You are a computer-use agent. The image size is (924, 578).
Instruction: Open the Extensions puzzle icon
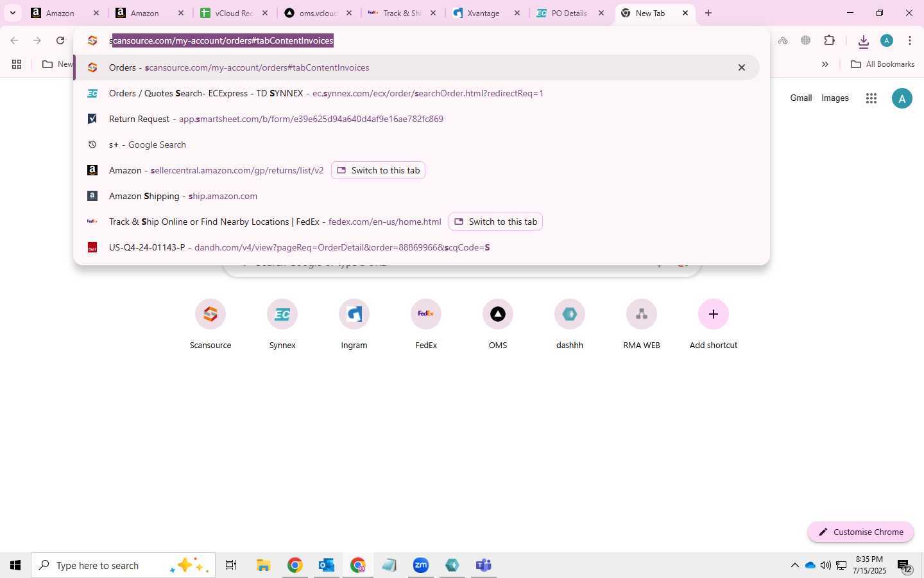click(829, 40)
